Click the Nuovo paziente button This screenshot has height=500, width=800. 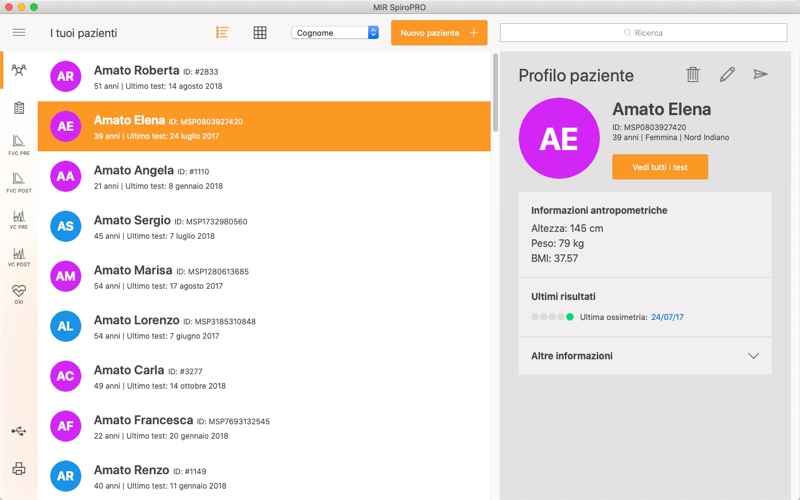439,33
